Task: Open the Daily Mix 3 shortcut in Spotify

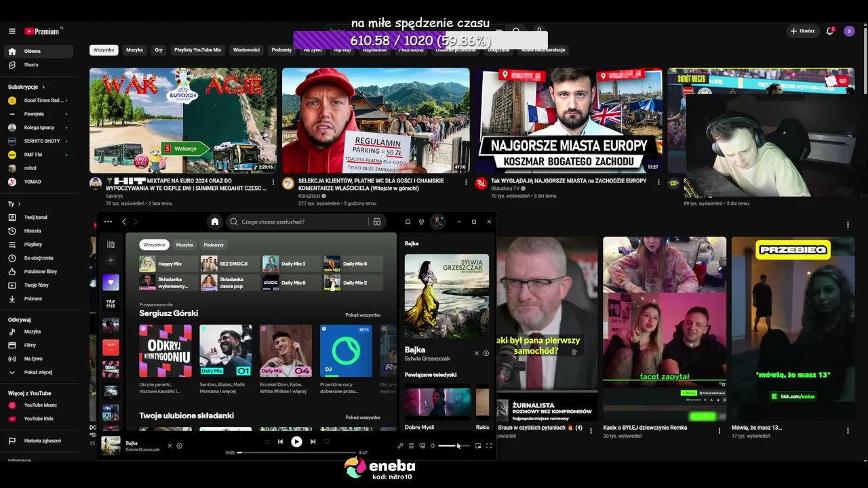Action: click(x=290, y=264)
